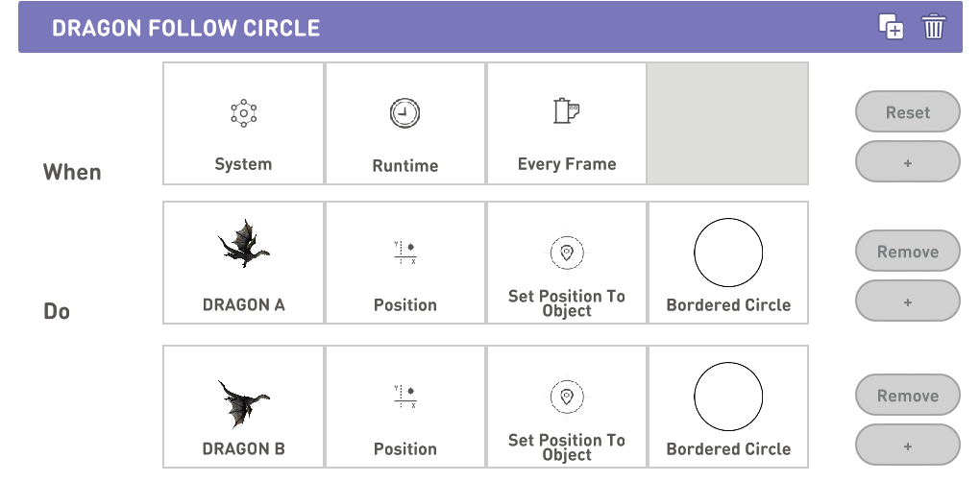This screenshot has width=980, height=482.
Task: Select the System condition tile
Action: coord(243,123)
